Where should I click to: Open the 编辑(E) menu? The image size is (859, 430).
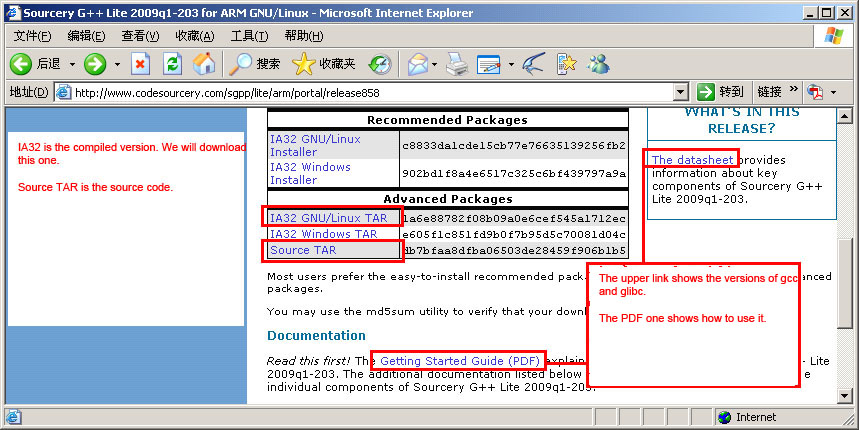click(86, 36)
